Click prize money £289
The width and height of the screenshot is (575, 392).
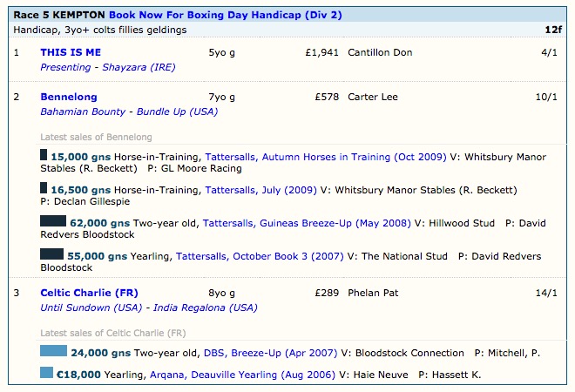tap(327, 293)
